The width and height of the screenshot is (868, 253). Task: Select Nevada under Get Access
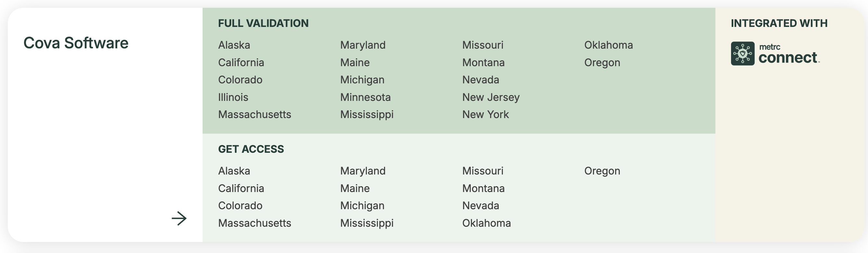point(480,206)
